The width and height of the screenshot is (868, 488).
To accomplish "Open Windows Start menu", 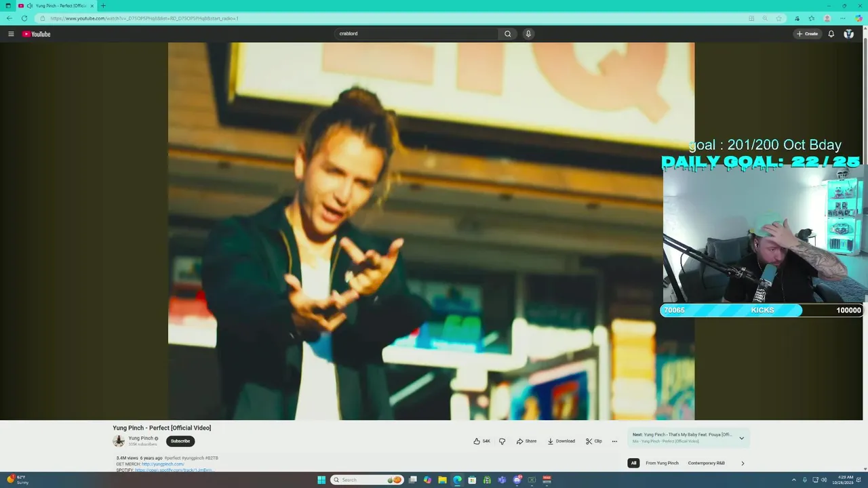I will [321, 480].
